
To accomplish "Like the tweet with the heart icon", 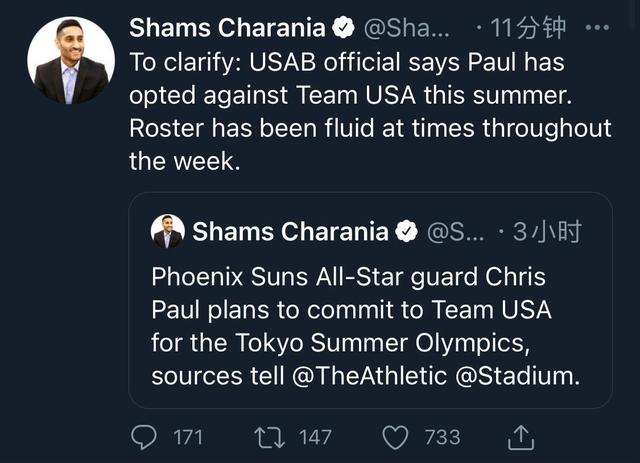I will [x=397, y=436].
